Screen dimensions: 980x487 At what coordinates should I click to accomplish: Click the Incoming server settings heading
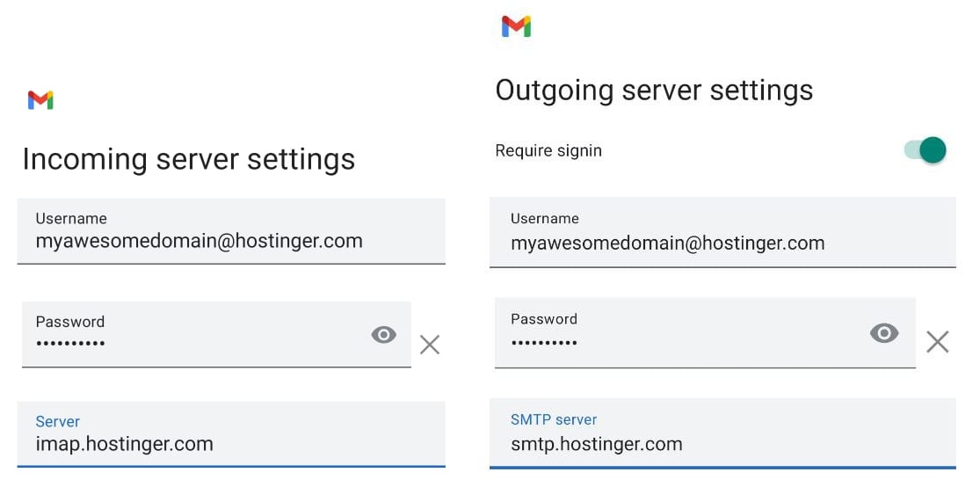coord(189,159)
